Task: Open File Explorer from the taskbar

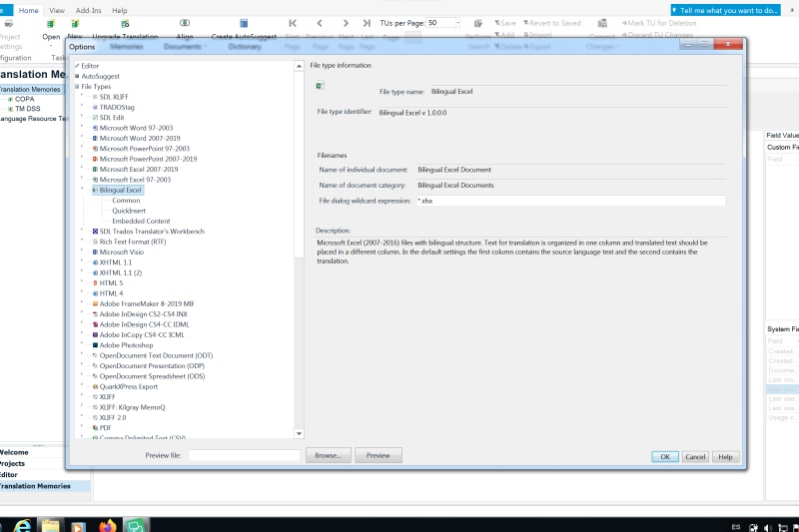Action: pyautogui.click(x=50, y=525)
